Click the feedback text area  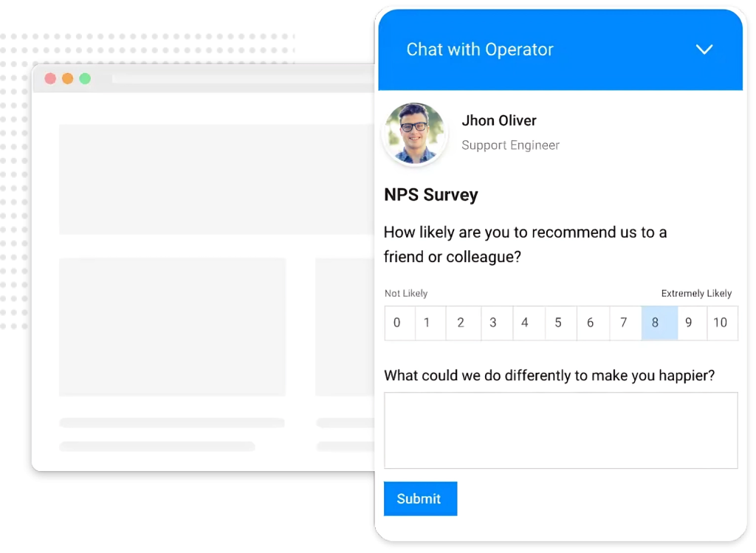tap(561, 430)
